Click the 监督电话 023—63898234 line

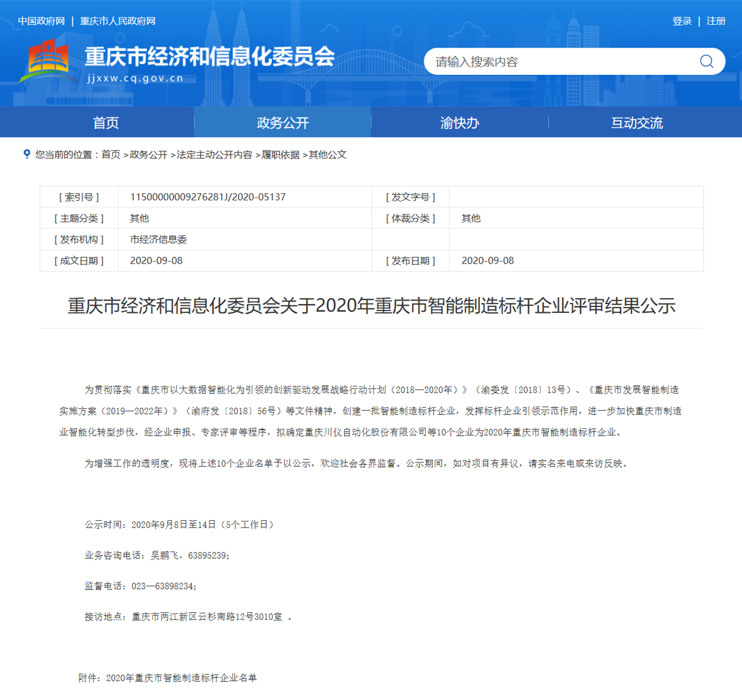coord(141,586)
